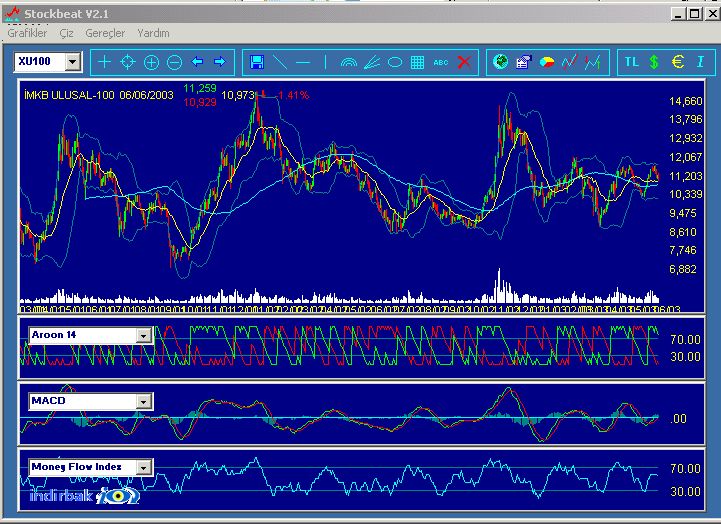Expand the Aroon 14 indicator dropdown
The width and height of the screenshot is (721, 524).
(143, 336)
